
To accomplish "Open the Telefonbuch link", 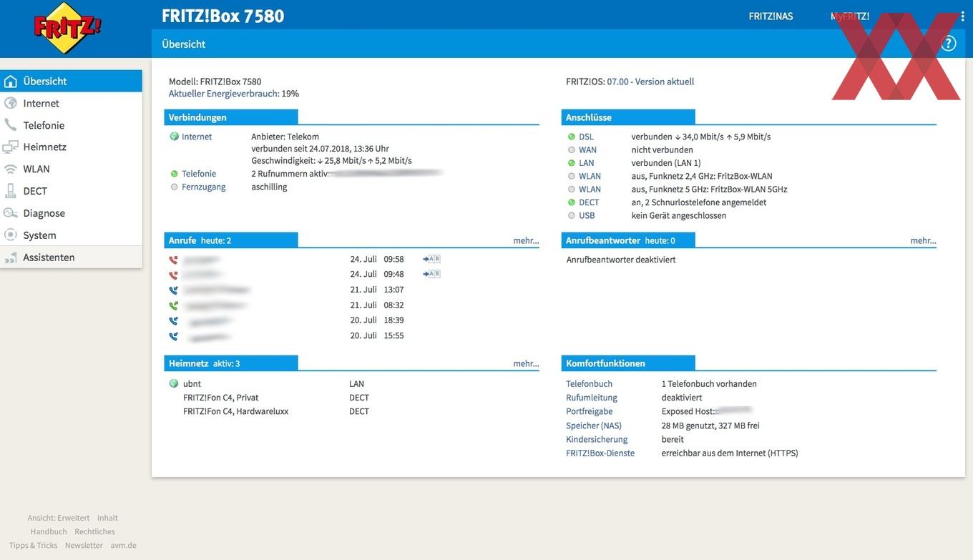I will coord(589,384).
